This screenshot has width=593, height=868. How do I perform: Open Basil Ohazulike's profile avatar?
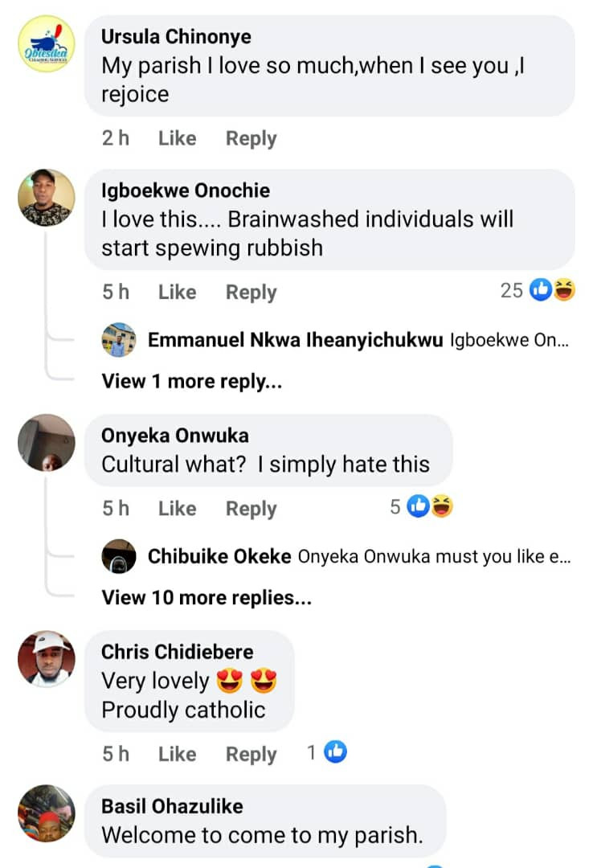click(47, 813)
